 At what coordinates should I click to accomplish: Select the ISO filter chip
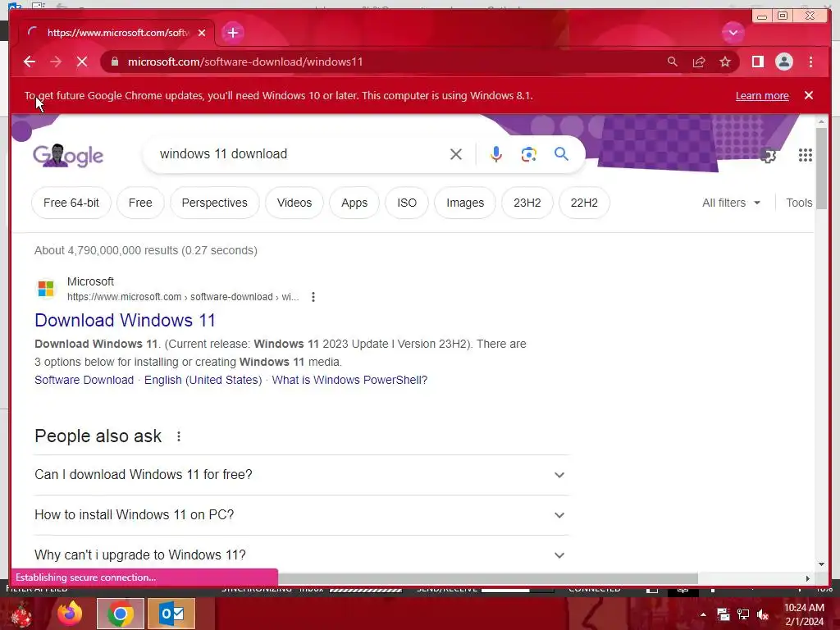407,203
